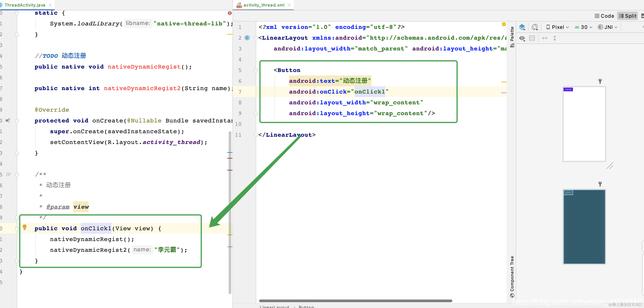The width and height of the screenshot is (644, 308).
Task: Click the red error indicator in Java editor
Action: pos(230,13)
